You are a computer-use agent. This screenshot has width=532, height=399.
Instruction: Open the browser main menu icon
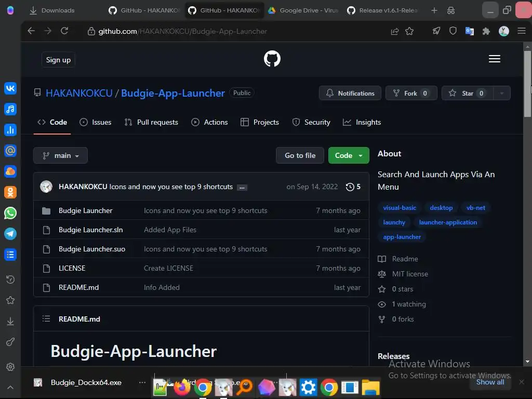point(522,31)
